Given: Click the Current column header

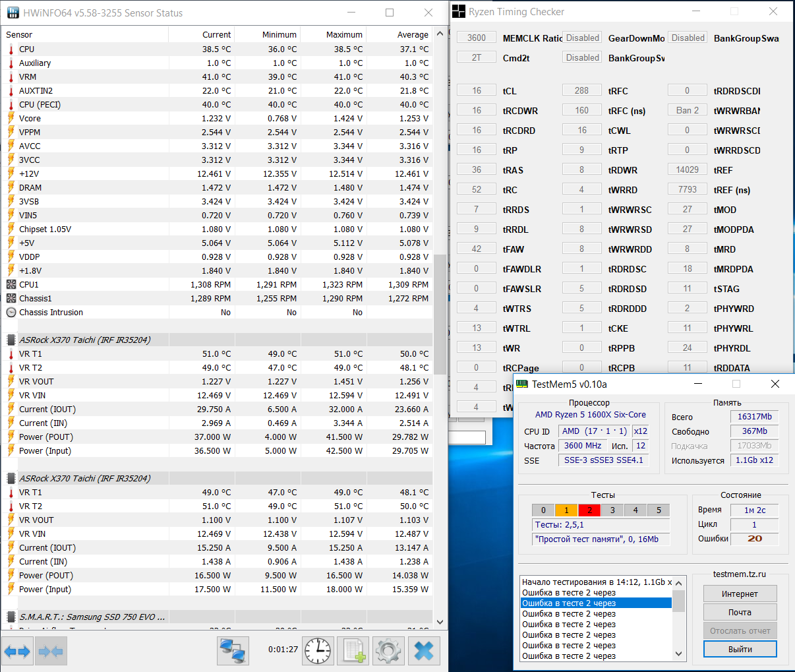Looking at the screenshot, I should (202, 34).
